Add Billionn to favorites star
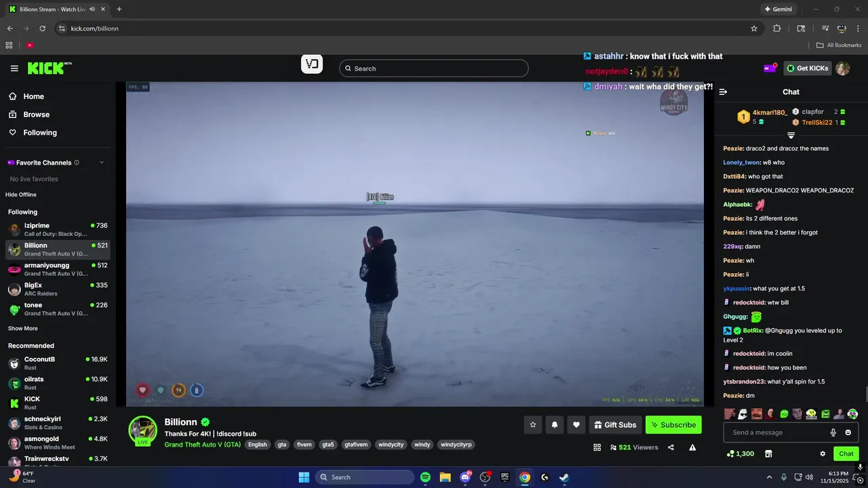The image size is (868, 488). 533,425
